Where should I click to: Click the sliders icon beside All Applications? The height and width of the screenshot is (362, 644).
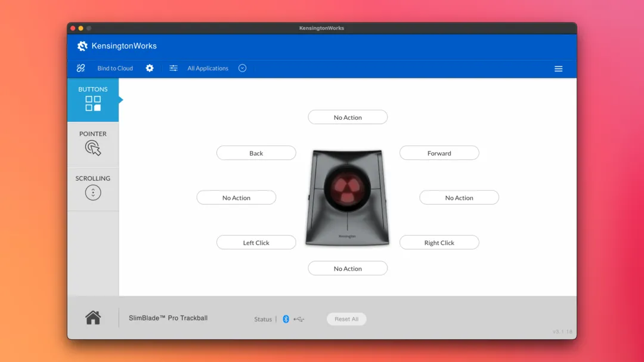pyautogui.click(x=174, y=68)
